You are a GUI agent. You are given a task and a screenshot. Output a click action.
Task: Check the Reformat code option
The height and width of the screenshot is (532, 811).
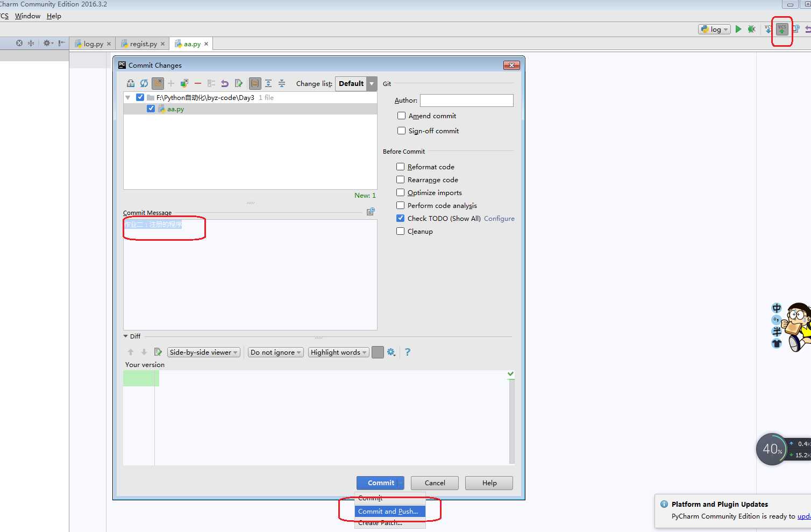click(400, 167)
